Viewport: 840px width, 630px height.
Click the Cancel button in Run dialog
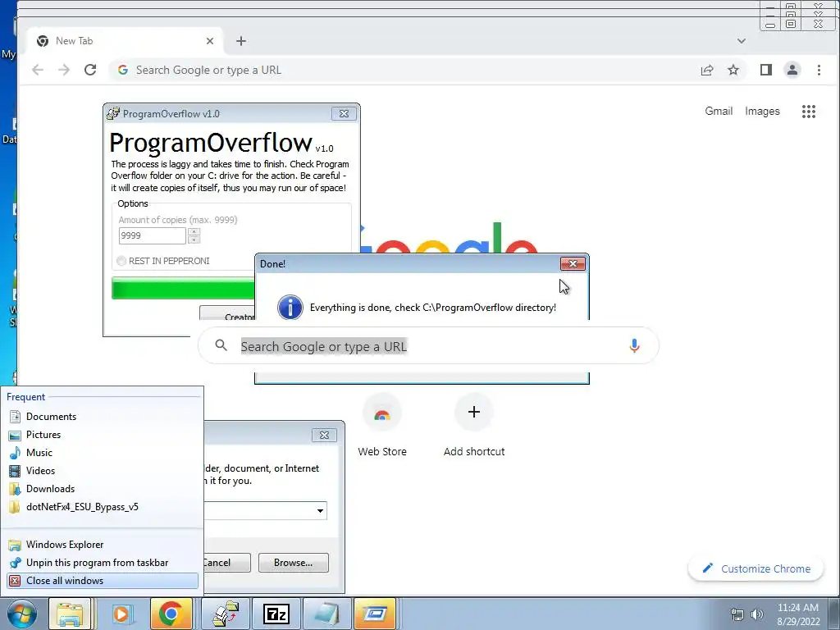pos(227,563)
